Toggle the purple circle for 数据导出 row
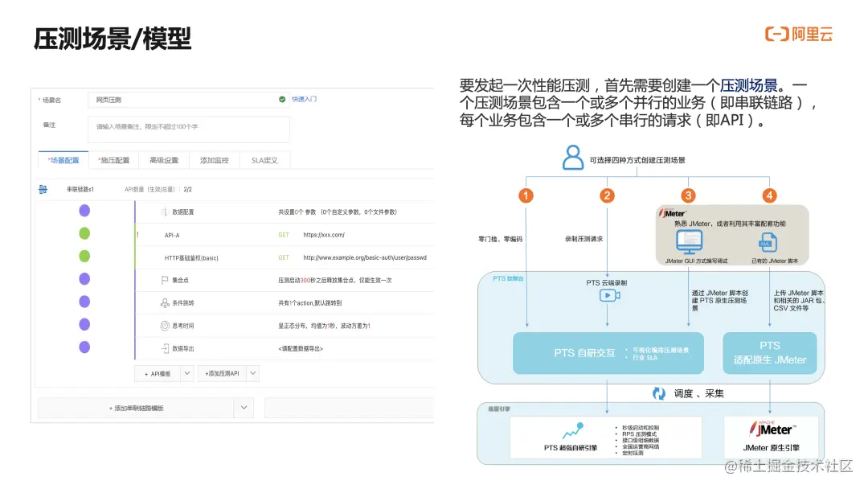868x489 pixels. click(84, 347)
